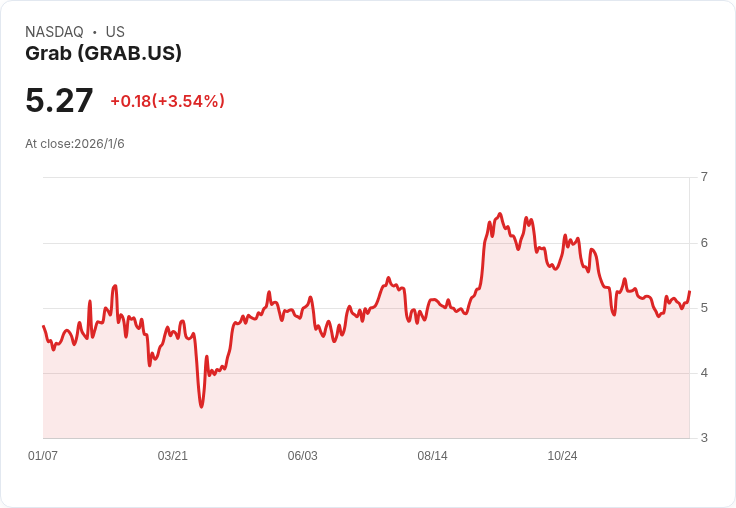Click the +0.18(+3.54%) price change
Screen dimensions: 736x508
(167, 101)
